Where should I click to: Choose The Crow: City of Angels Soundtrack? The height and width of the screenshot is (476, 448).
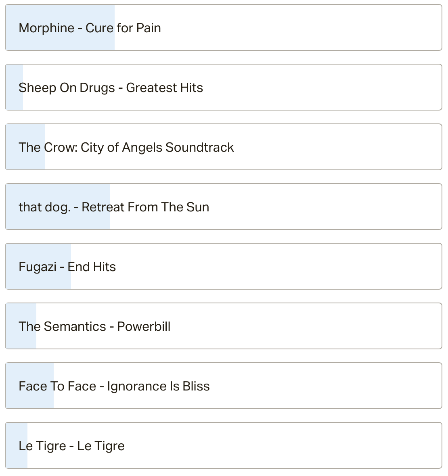click(224, 147)
